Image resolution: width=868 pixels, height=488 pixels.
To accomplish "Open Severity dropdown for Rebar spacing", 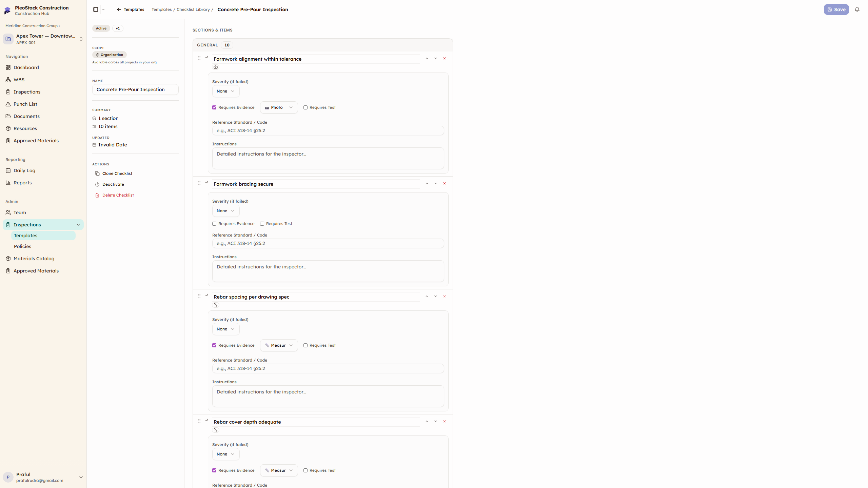I will [226, 329].
